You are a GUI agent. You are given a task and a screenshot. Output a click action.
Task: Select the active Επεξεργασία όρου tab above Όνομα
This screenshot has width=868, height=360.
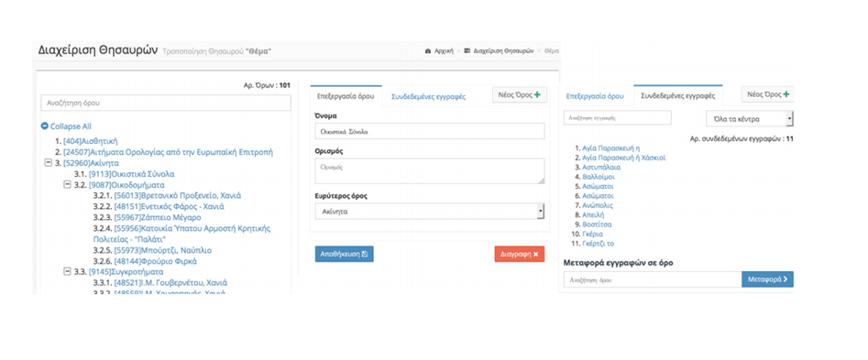click(x=346, y=96)
